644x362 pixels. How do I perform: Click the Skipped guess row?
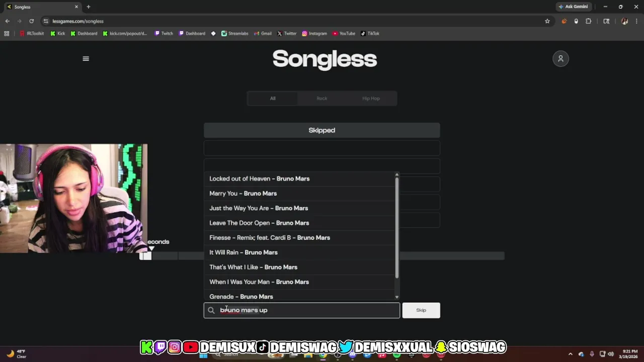coord(322,130)
